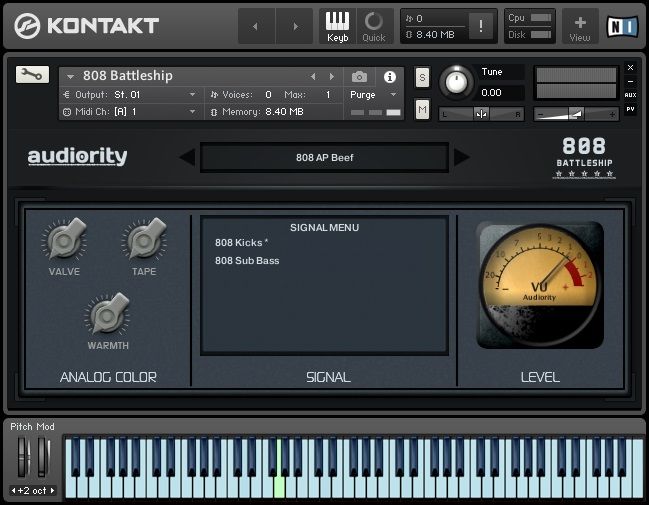
Task: Select 808 Sub Bass in Signal Menu
Action: pyautogui.click(x=247, y=261)
